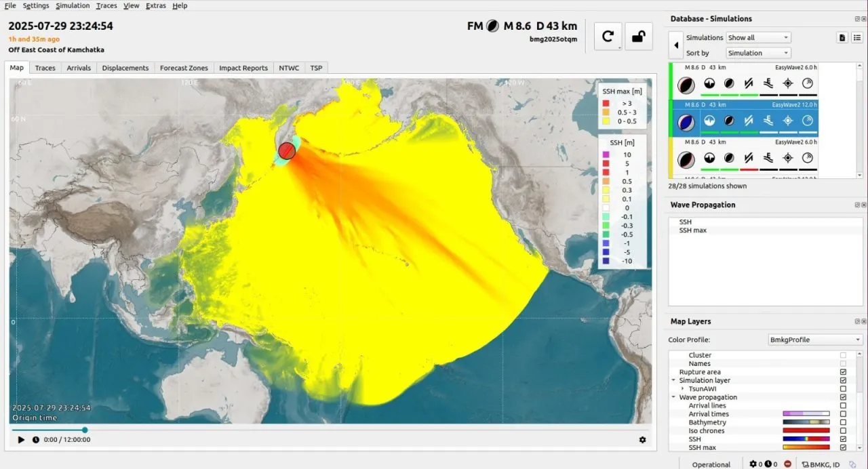Open the Extras menu
This screenshot has width=868, height=469.
tap(155, 5)
